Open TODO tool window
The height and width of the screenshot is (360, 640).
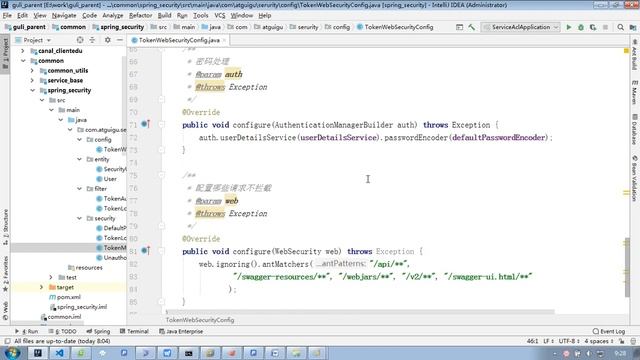[x=62, y=331]
